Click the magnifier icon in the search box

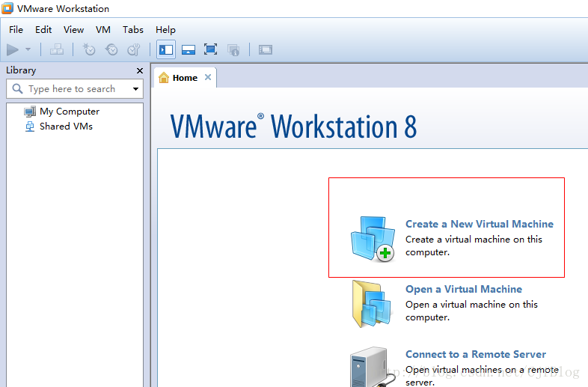point(18,88)
